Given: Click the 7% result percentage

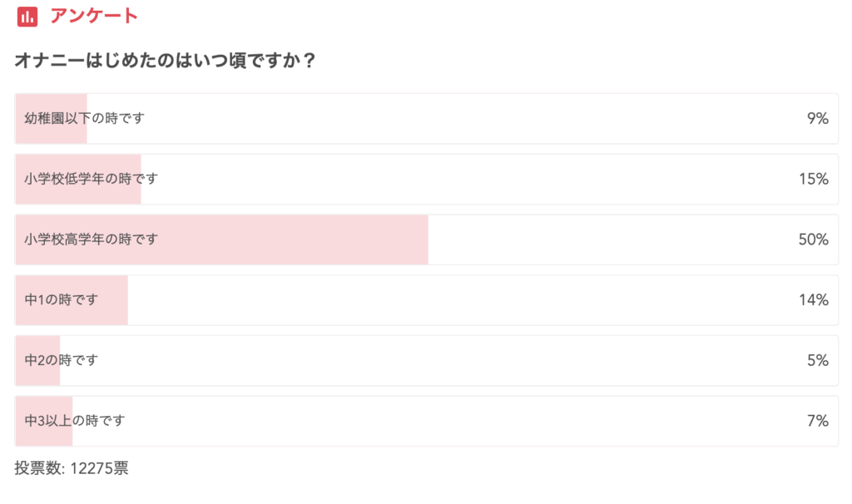Looking at the screenshot, I should click(817, 421).
